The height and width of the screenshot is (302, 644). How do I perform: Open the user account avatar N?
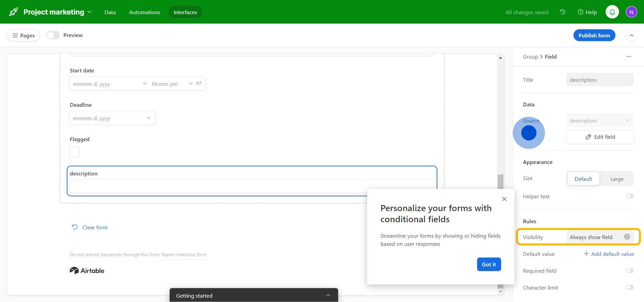631,12
